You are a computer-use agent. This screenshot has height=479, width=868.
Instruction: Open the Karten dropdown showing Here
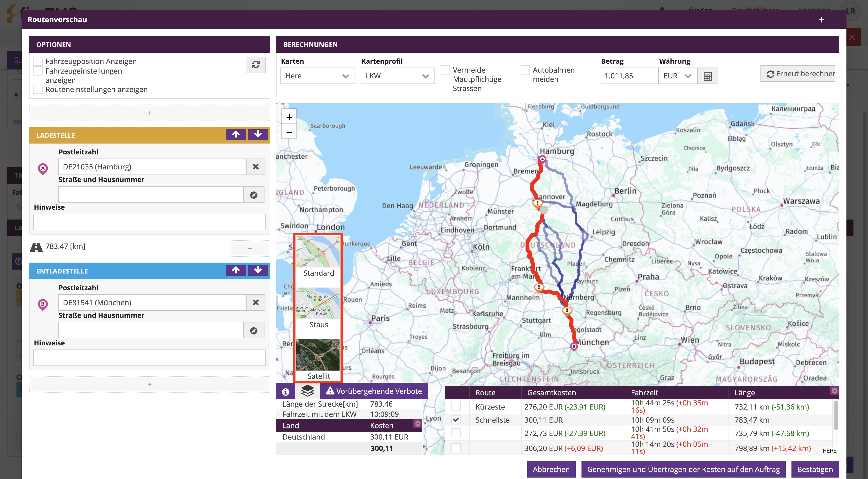click(x=317, y=76)
